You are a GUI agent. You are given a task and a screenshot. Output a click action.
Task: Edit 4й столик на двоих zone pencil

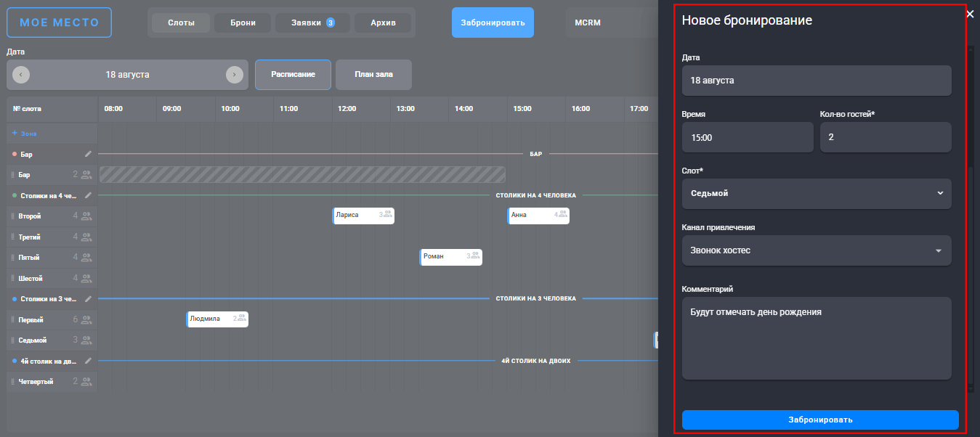[89, 360]
